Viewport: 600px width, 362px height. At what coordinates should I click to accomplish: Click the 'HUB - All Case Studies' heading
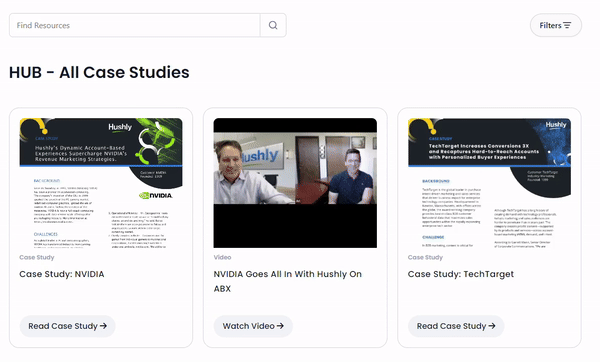(99, 72)
